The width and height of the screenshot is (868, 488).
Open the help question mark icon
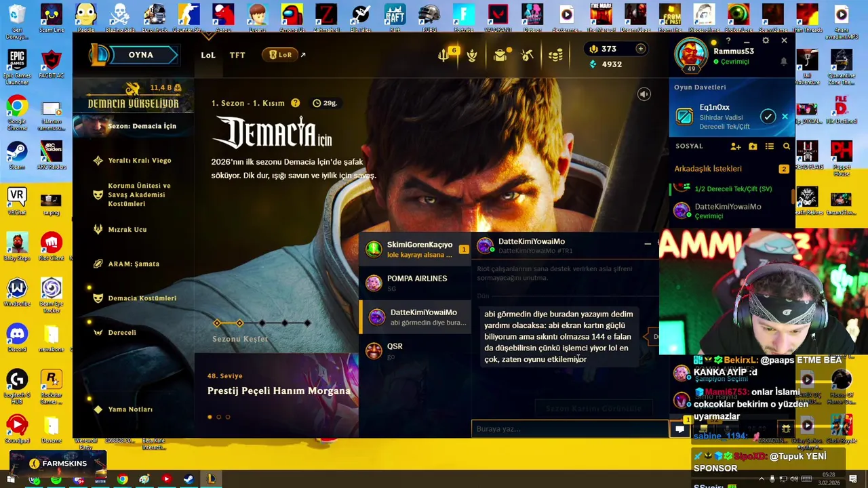tap(728, 41)
